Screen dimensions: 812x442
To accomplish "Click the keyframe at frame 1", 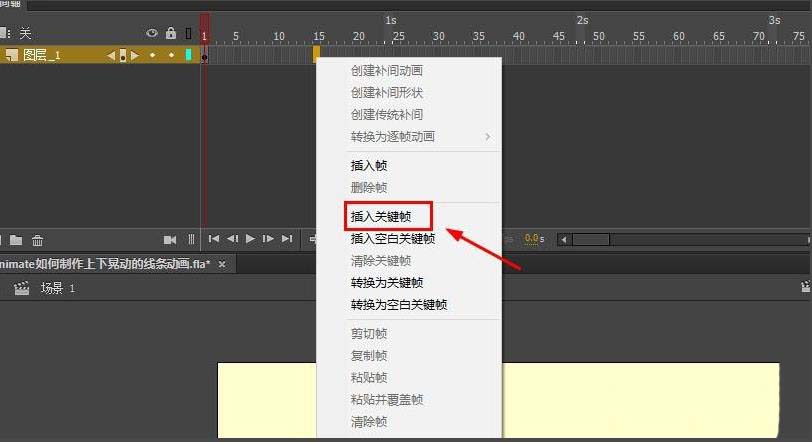I will [x=205, y=55].
